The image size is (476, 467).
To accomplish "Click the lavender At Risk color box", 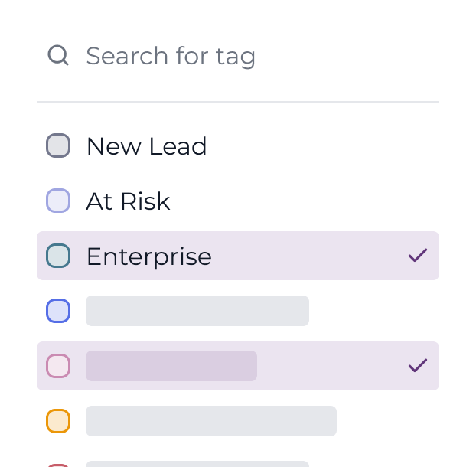I will (58, 201).
